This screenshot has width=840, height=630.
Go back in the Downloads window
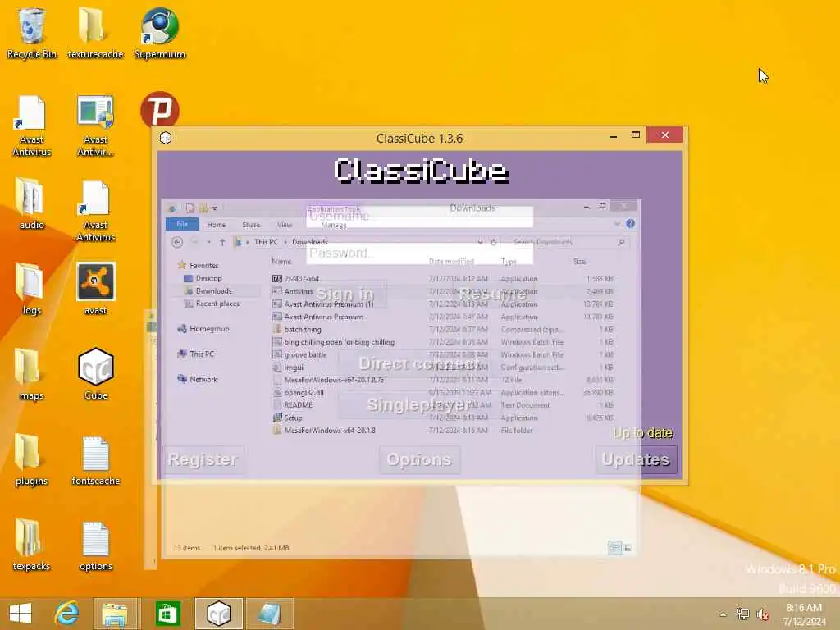177,242
